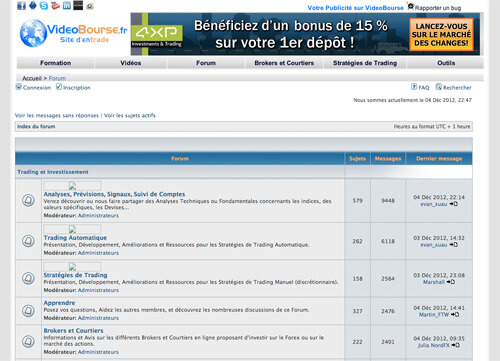Click the Rechercher search icon
The width and height of the screenshot is (500, 361).
(x=439, y=87)
